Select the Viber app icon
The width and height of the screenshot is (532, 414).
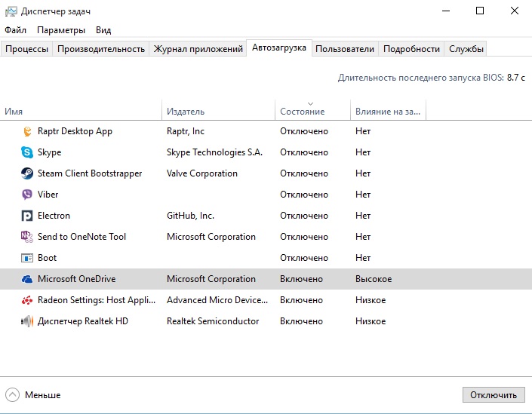point(27,195)
